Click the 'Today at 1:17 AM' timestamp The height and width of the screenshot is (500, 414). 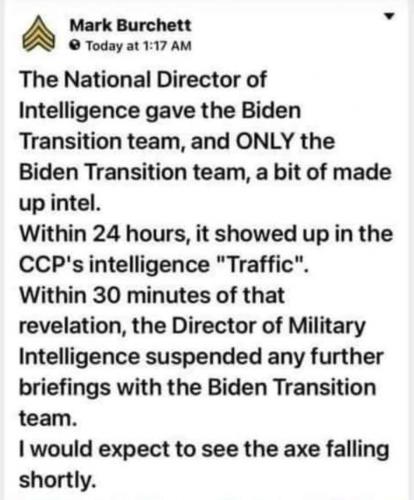[x=139, y=46]
